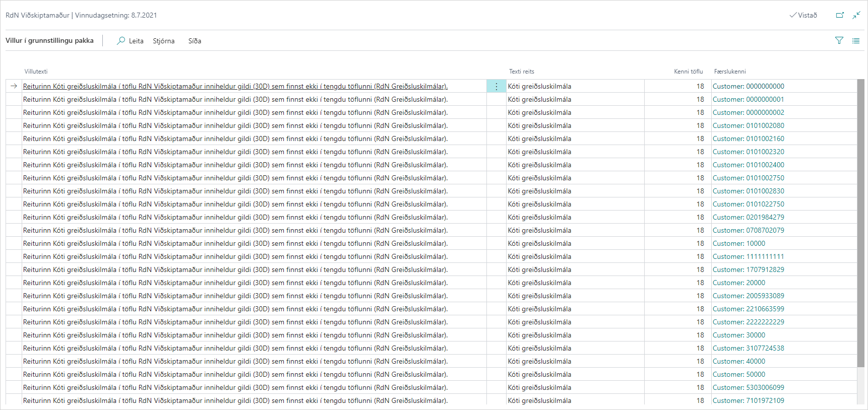Follow the Customer: 1111111111 link
Viewport: 868px width, 410px height.
[x=748, y=256]
